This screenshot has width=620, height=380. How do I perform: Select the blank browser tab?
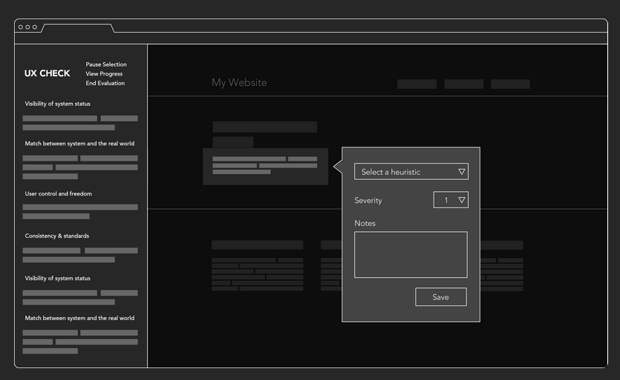point(78,28)
